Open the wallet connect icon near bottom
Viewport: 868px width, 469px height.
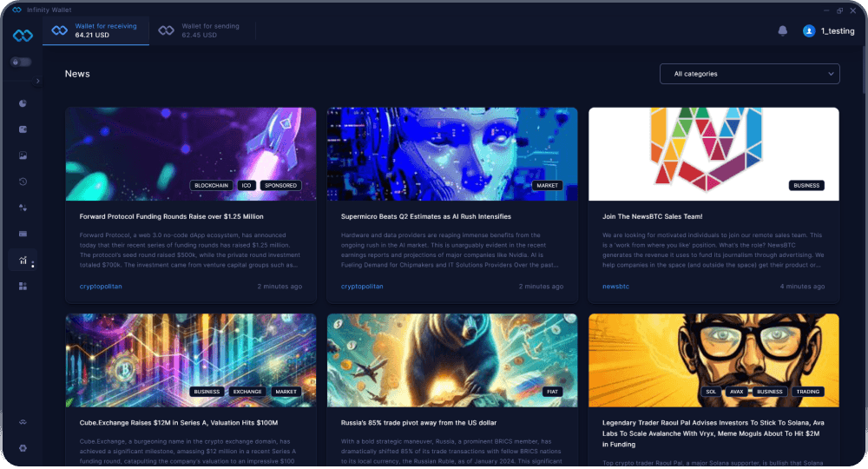(x=23, y=422)
